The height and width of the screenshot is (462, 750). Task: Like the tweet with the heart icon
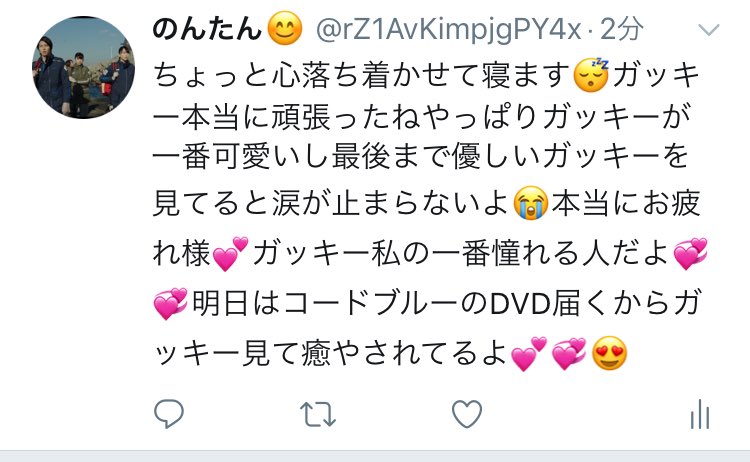point(467,414)
